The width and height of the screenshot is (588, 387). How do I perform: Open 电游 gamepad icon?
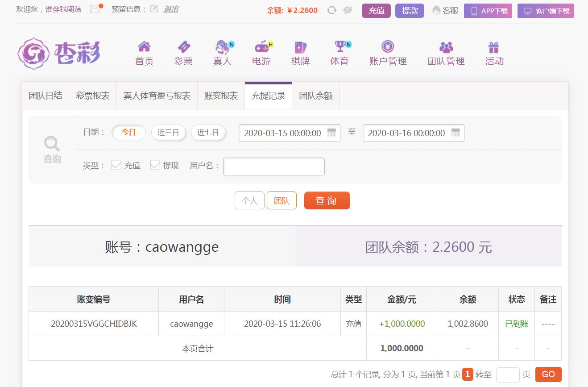pyautogui.click(x=262, y=46)
